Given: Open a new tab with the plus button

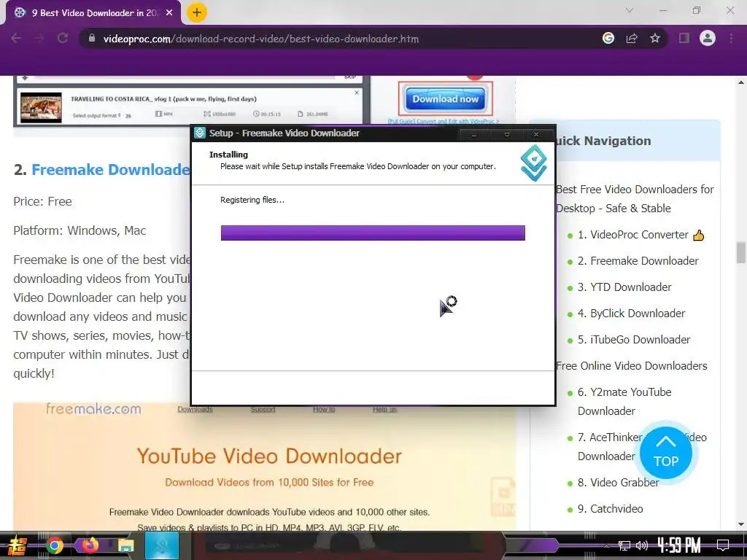Looking at the screenshot, I should pyautogui.click(x=196, y=12).
